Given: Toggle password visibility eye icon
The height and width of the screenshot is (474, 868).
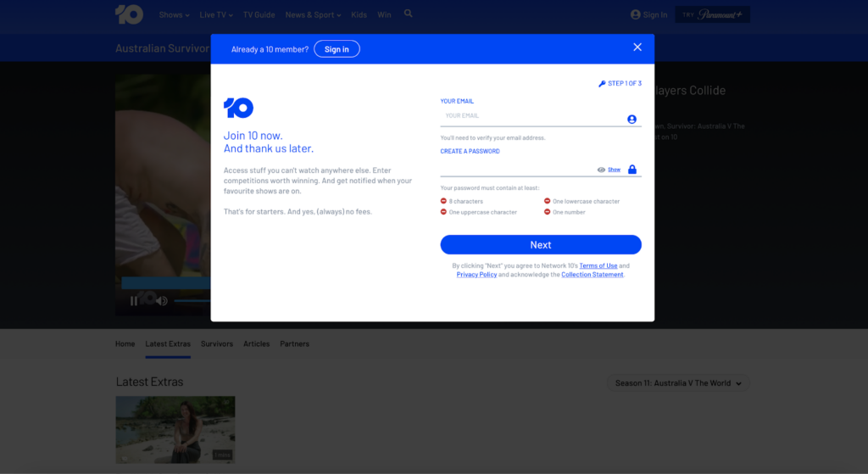Looking at the screenshot, I should click(x=601, y=170).
